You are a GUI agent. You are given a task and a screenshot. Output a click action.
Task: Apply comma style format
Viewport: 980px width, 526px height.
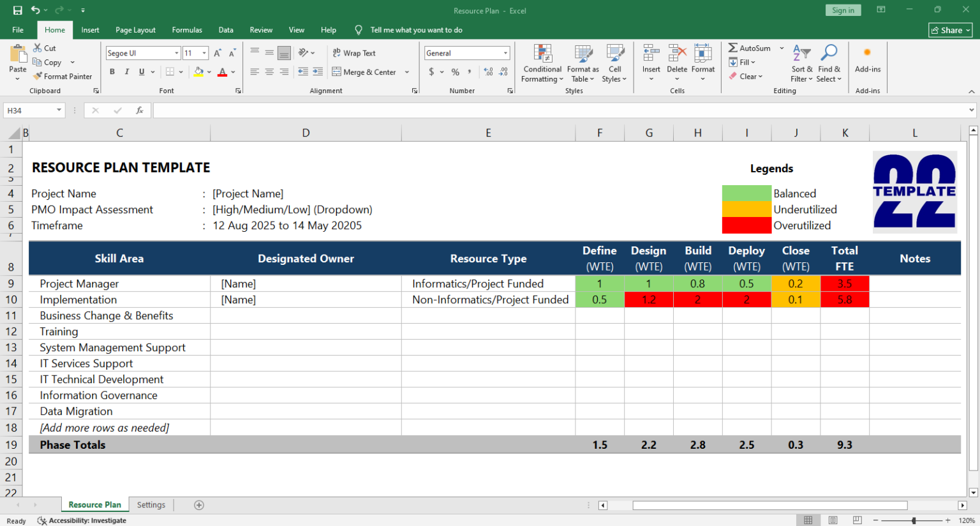click(470, 72)
